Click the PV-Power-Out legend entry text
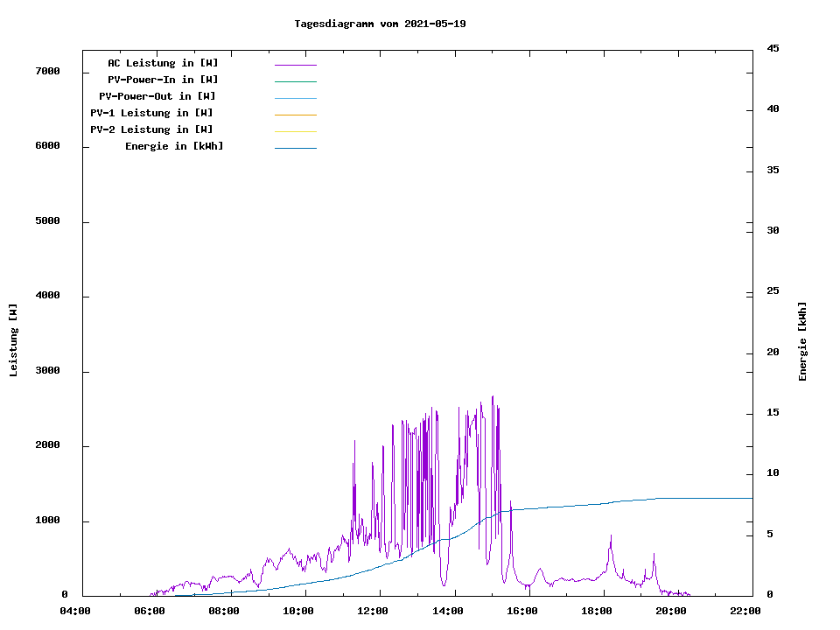Screen dimensions: 840x630 157,96
